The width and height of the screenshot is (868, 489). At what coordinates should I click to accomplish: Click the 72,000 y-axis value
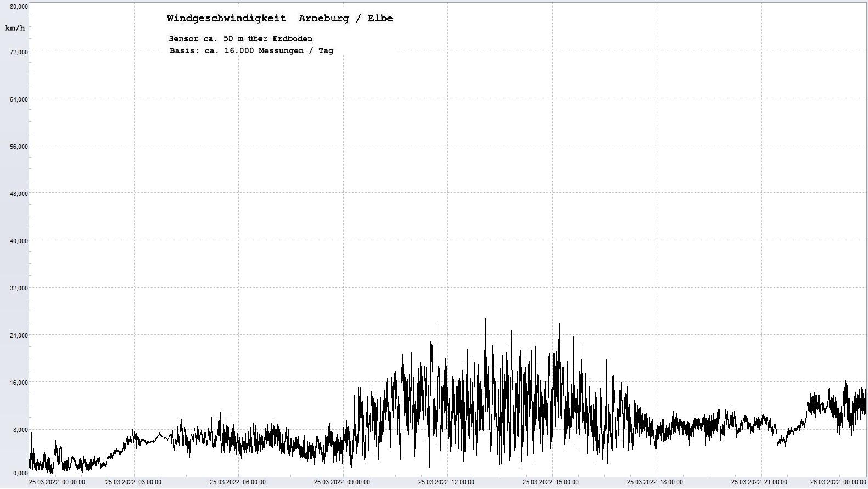click(19, 52)
